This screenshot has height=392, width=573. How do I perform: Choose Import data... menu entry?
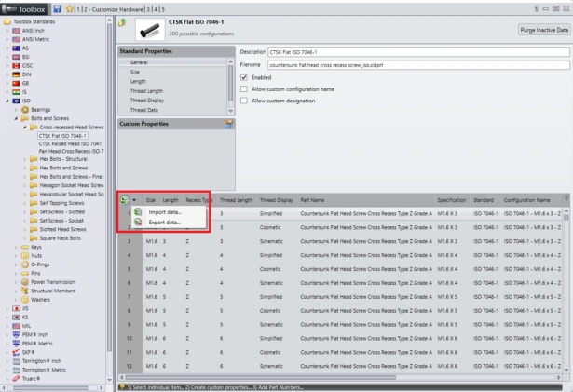click(165, 212)
